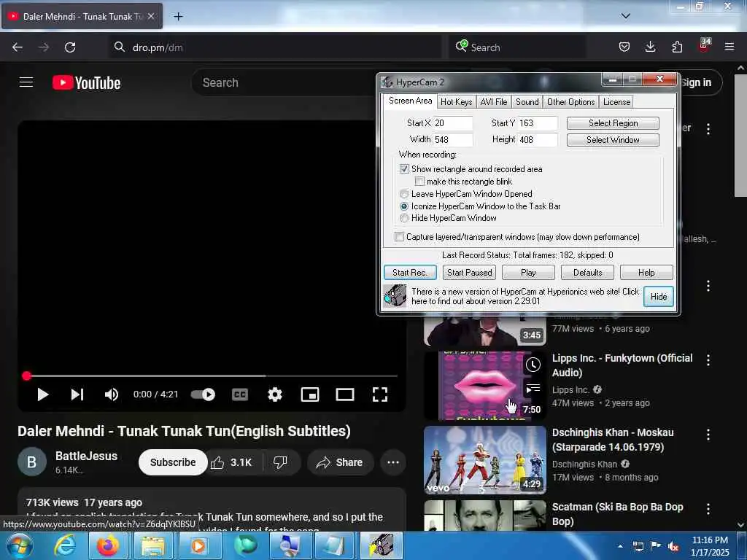Open options menu for Scatman video
The image size is (747, 560).
(x=708, y=509)
